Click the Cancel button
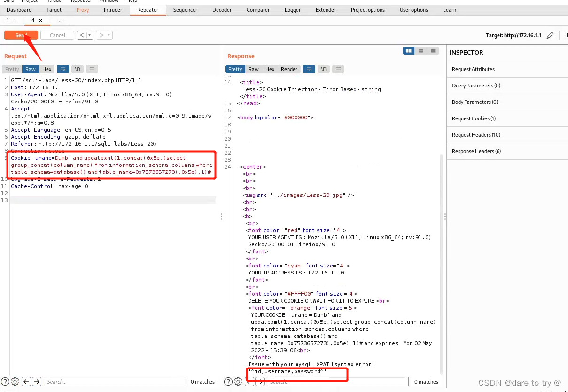The image size is (568, 392). click(57, 35)
